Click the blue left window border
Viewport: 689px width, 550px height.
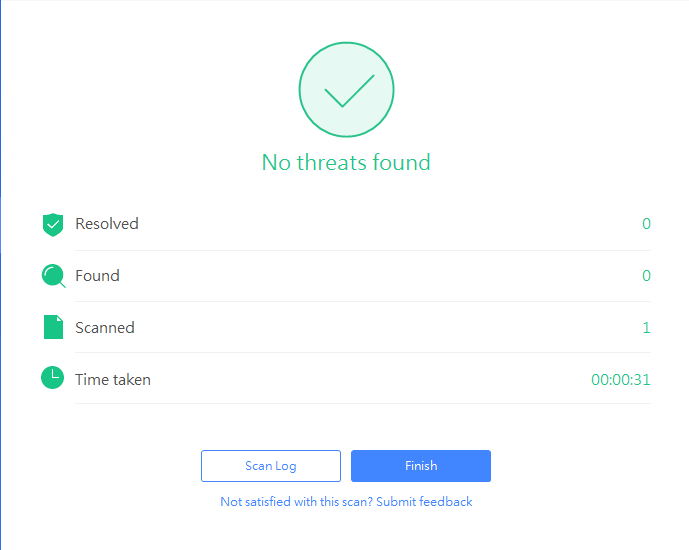click(1, 275)
